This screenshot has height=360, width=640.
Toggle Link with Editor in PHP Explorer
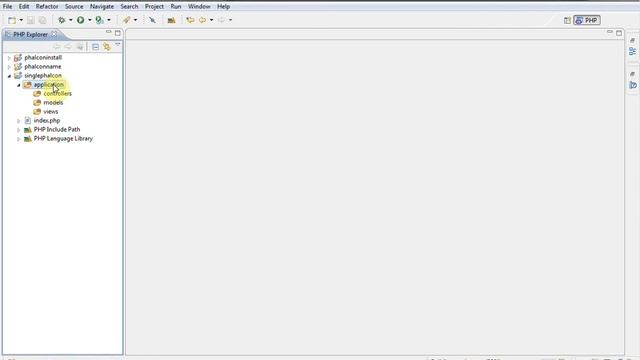click(107, 47)
